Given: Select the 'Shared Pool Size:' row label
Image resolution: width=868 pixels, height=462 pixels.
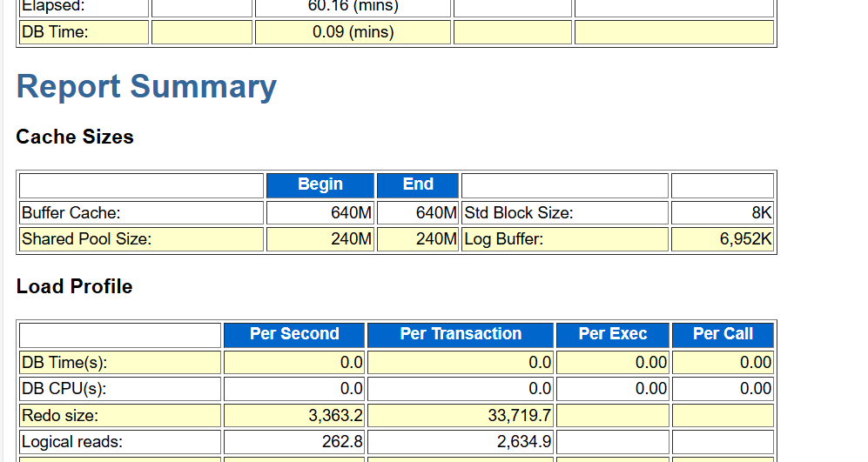Looking at the screenshot, I should (x=86, y=239).
